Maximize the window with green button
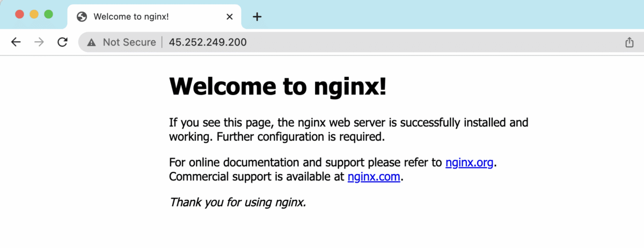644x248 pixels. [x=48, y=14]
